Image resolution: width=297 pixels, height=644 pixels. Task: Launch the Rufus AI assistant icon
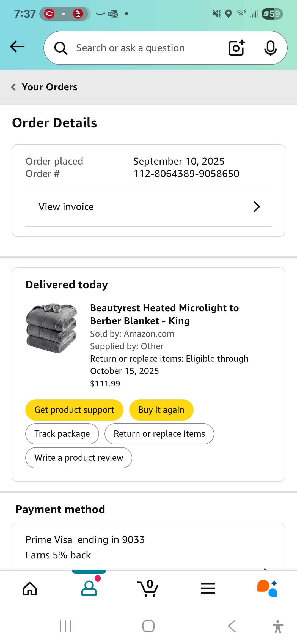click(267, 588)
